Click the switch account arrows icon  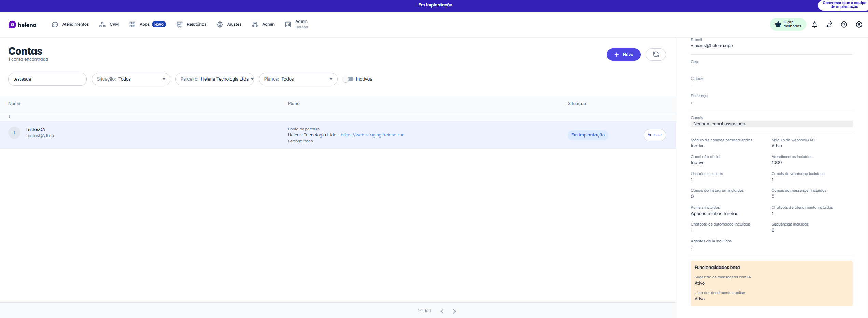pos(829,25)
